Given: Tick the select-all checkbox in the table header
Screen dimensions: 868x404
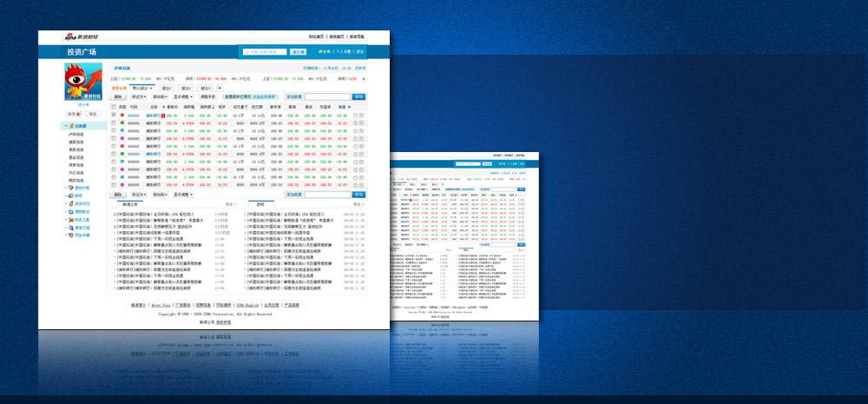Looking at the screenshot, I should click(114, 106).
